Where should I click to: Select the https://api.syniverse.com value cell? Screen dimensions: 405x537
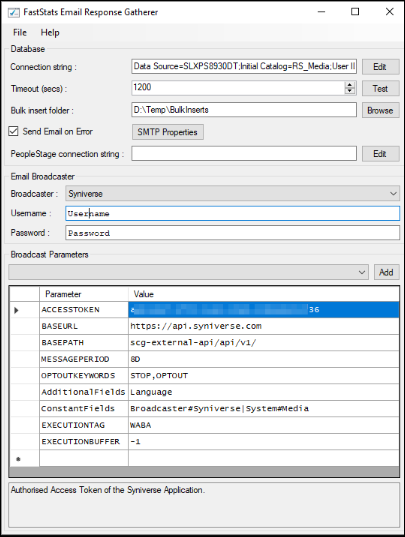pos(264,326)
